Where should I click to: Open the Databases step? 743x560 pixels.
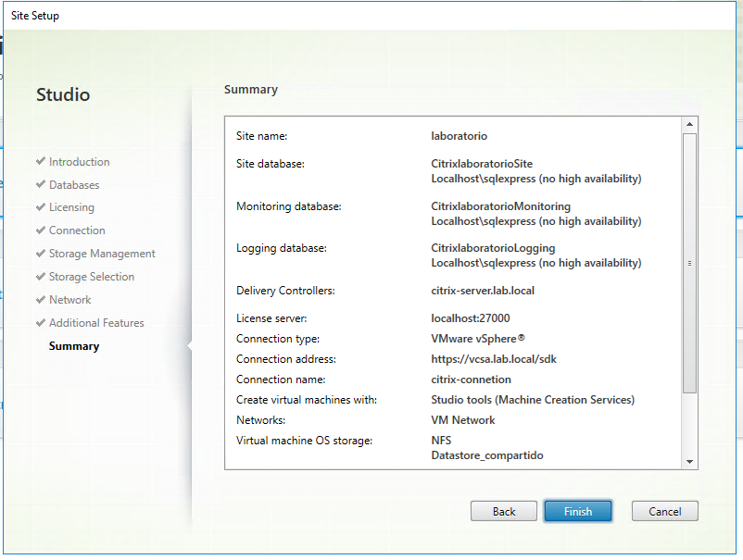pos(74,185)
